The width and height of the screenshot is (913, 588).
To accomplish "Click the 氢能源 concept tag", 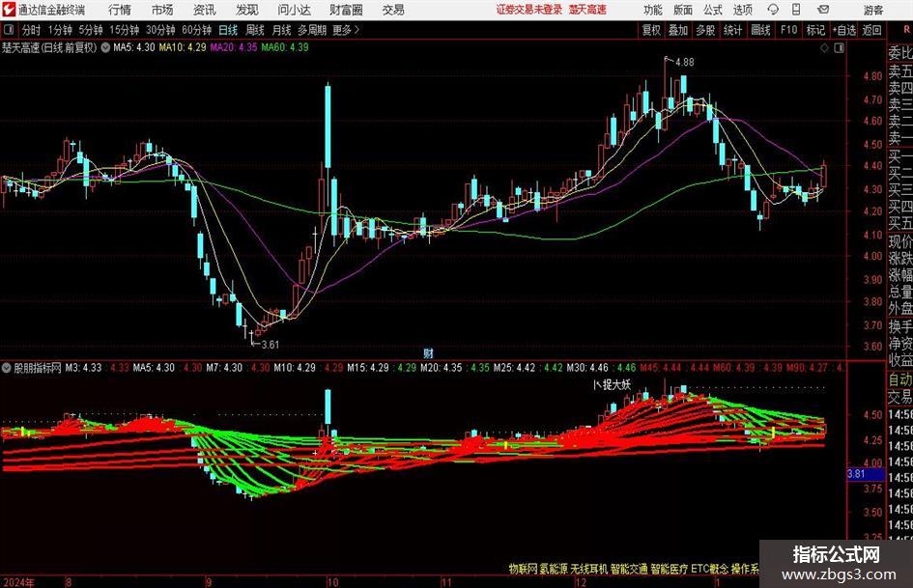I will pos(554,569).
